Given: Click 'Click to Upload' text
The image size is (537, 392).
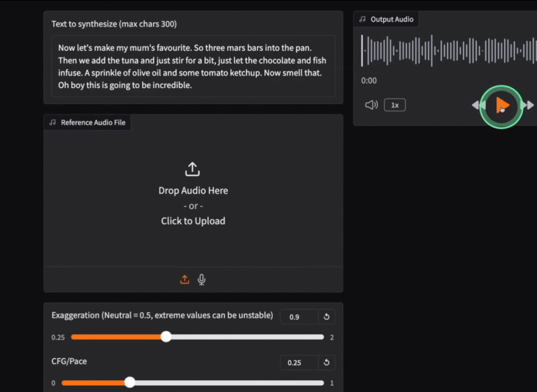Looking at the screenshot, I should [x=193, y=222].
